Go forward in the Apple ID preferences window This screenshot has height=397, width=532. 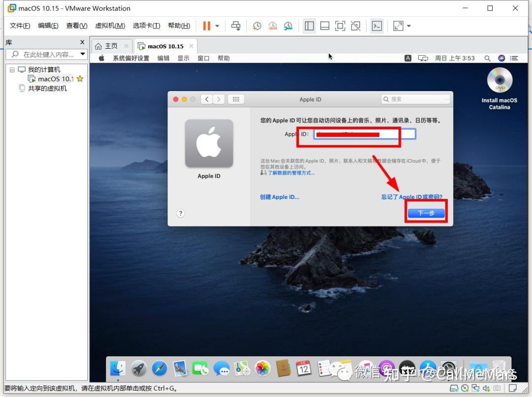tap(219, 99)
